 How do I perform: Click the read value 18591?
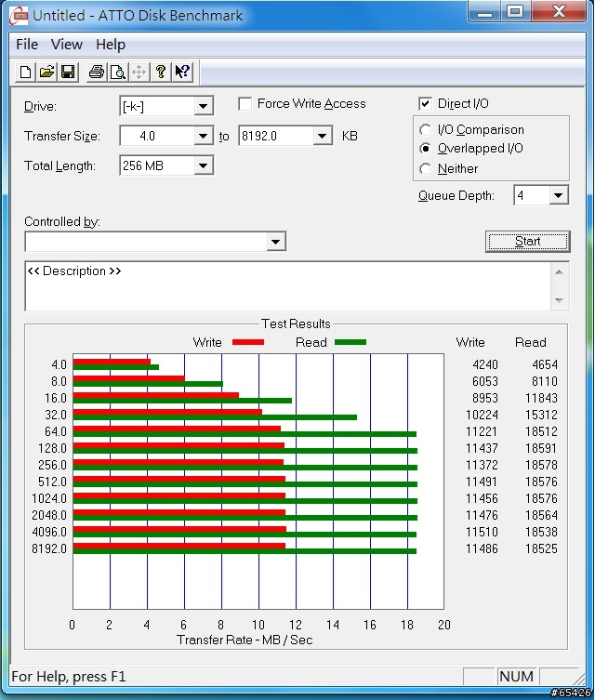[541, 448]
